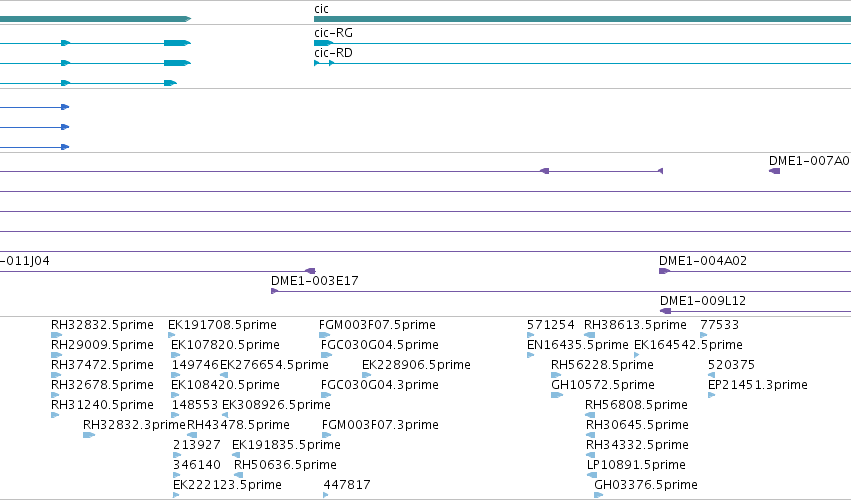Click the DME1-003E17 start arrow glyph

pyautogui.click(x=275, y=291)
